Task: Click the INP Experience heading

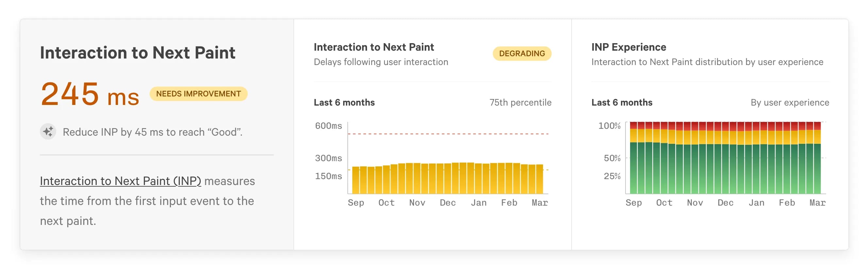Action: click(x=628, y=47)
